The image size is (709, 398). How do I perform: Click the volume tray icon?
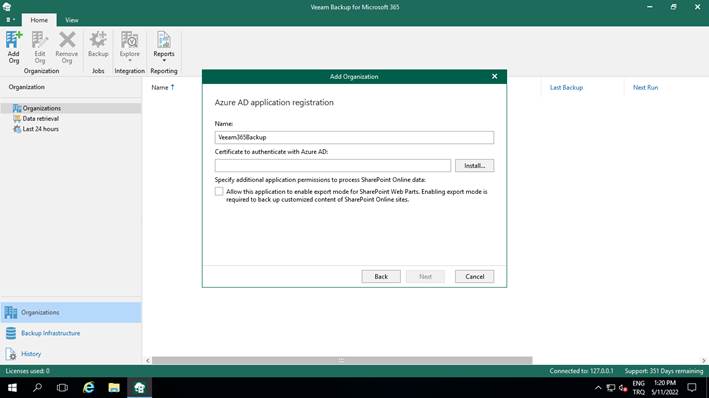coord(623,388)
